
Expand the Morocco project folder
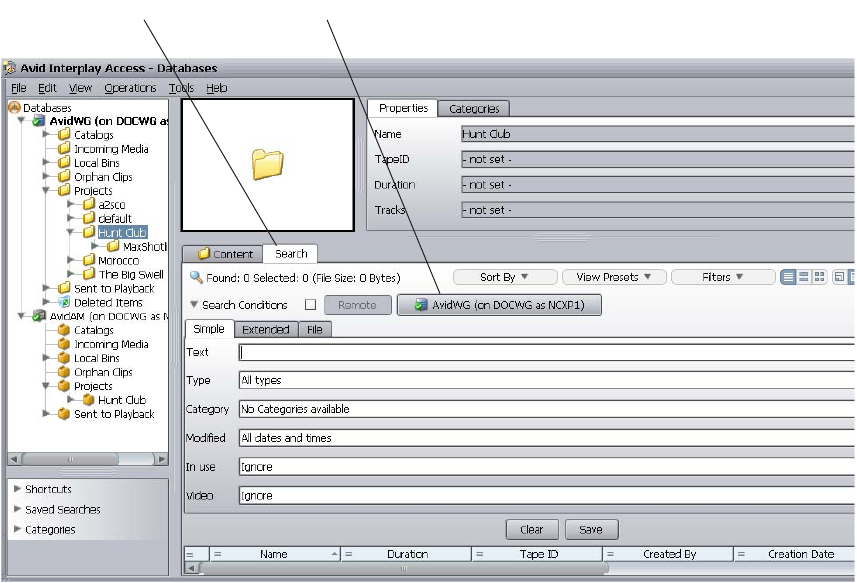pos(71,260)
